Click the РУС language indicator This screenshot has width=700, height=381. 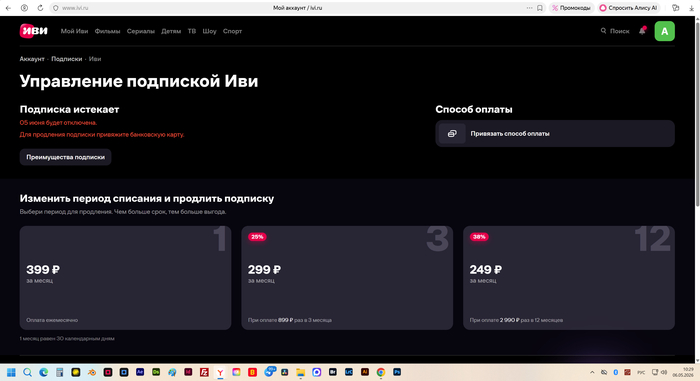pyautogui.click(x=641, y=373)
